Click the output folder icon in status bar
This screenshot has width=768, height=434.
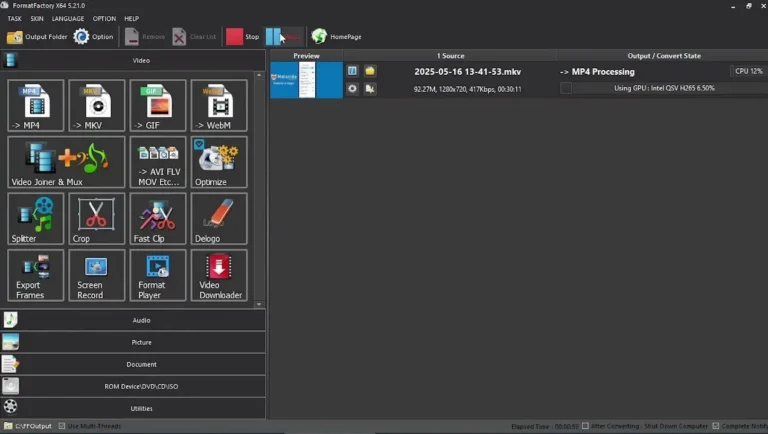tap(8, 426)
